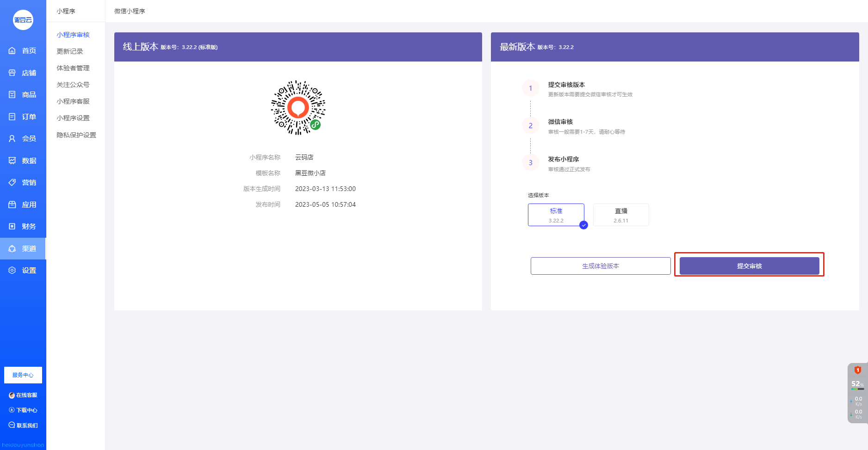Click the 发布小程序 step title
The image size is (868, 450).
click(564, 160)
